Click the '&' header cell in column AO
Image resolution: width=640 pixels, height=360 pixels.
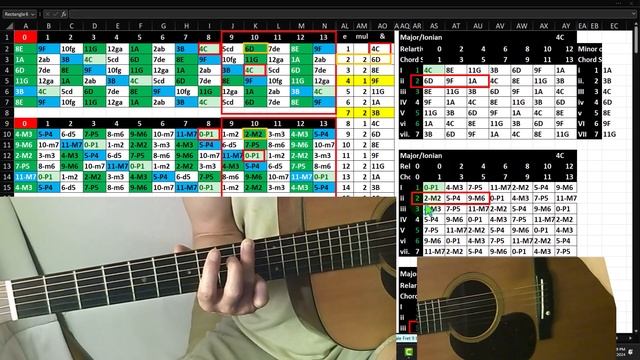click(x=382, y=37)
